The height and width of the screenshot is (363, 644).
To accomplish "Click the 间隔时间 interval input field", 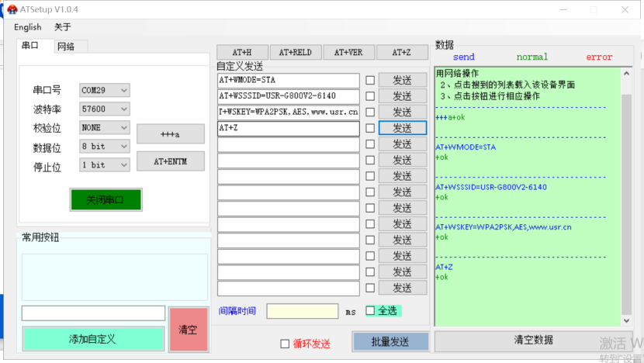I will (x=302, y=311).
